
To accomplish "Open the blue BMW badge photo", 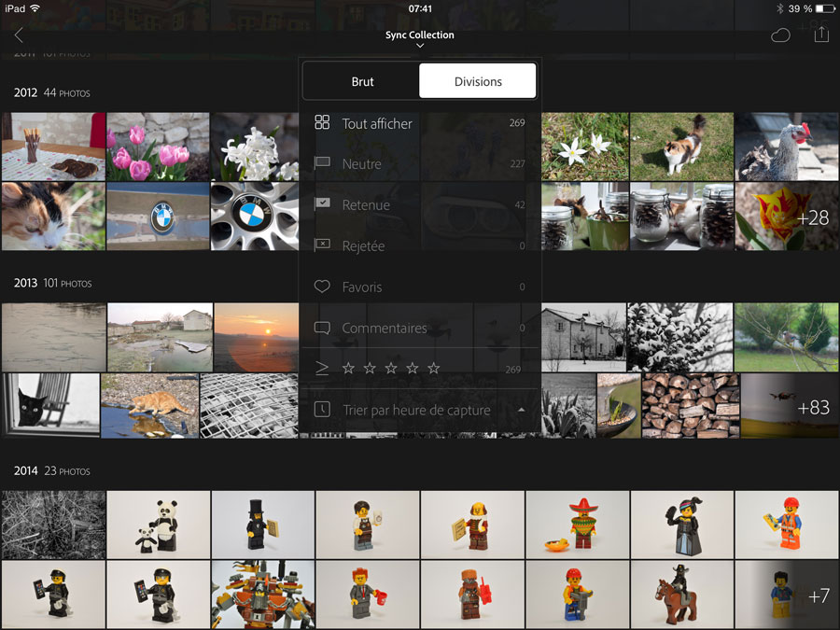I will point(158,217).
